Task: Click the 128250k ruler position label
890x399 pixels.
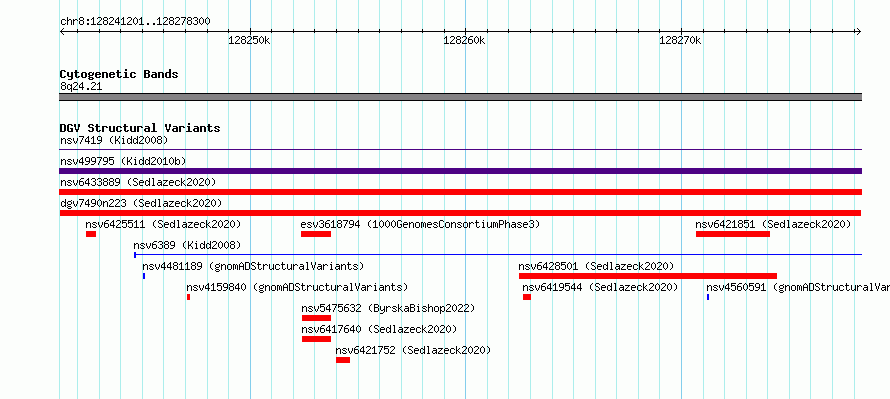Action: click(x=249, y=40)
